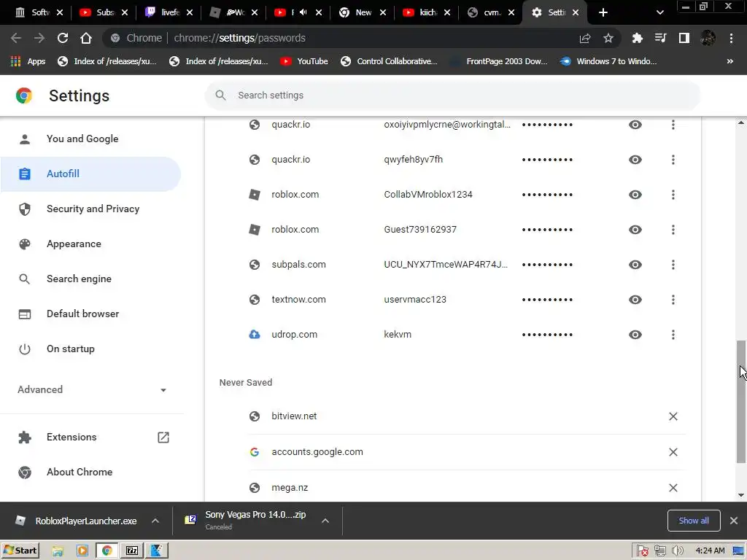
Task: Open the profile avatar in the toolbar
Action: click(x=708, y=38)
